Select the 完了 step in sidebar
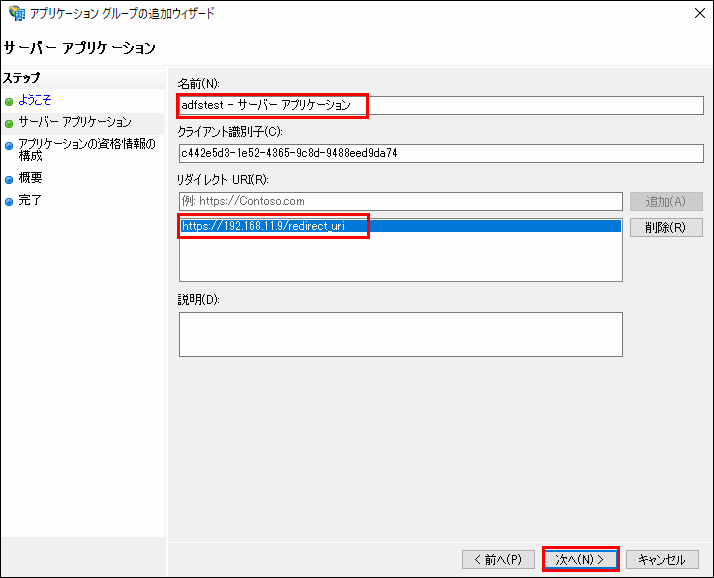This screenshot has width=714, height=578. (30, 200)
